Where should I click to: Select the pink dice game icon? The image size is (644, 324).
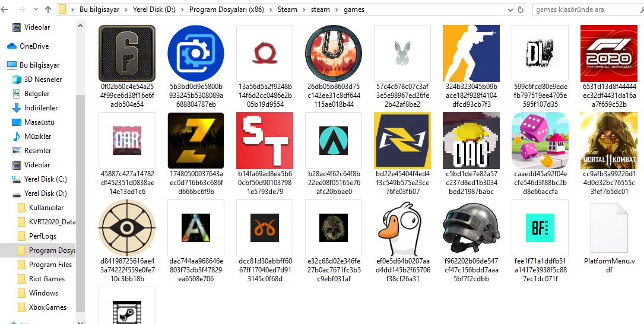tap(540, 141)
